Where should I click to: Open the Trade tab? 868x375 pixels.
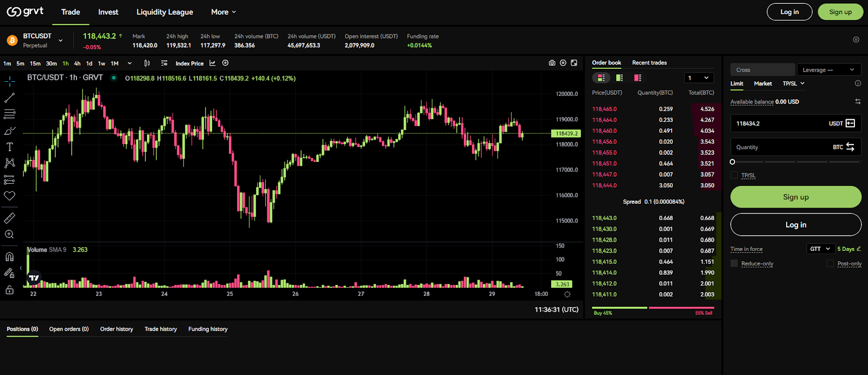tap(71, 12)
